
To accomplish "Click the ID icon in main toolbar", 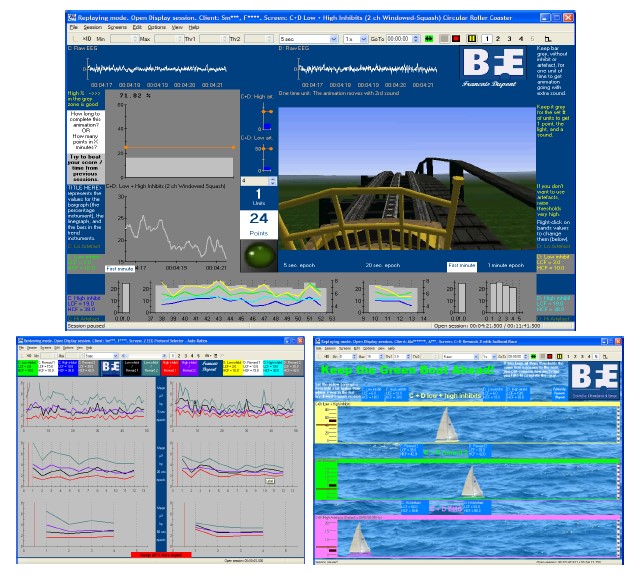I will coord(87,39).
